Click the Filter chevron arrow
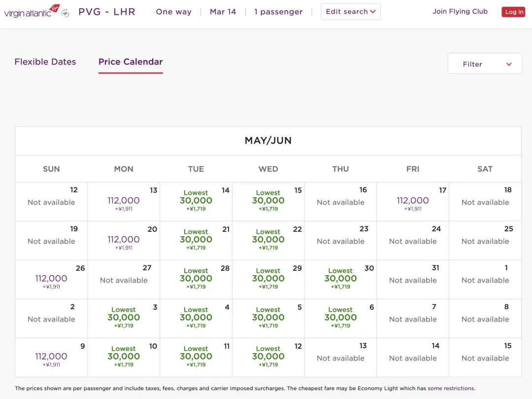 (x=509, y=64)
